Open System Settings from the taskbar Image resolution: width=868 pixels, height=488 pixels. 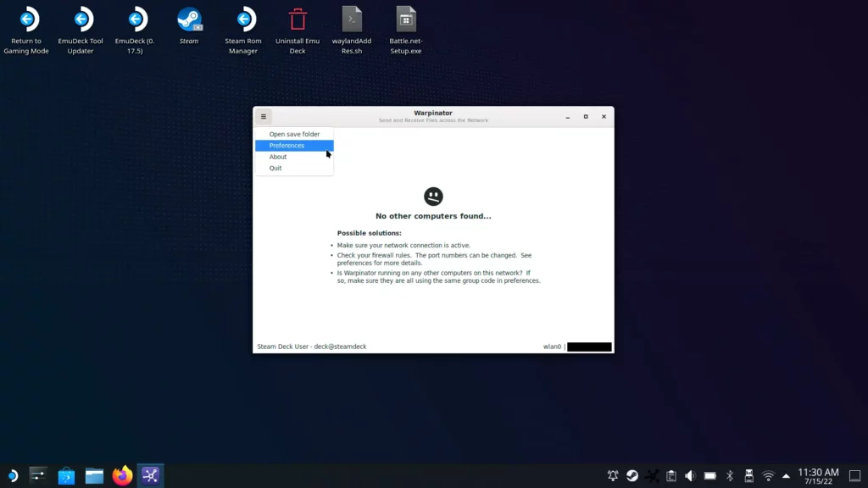click(x=38, y=476)
